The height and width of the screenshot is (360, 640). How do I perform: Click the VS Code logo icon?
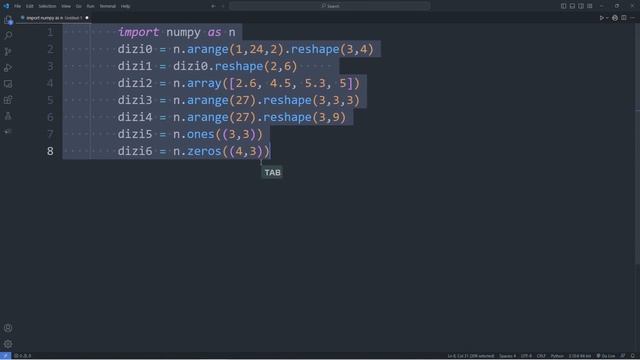point(6,6)
